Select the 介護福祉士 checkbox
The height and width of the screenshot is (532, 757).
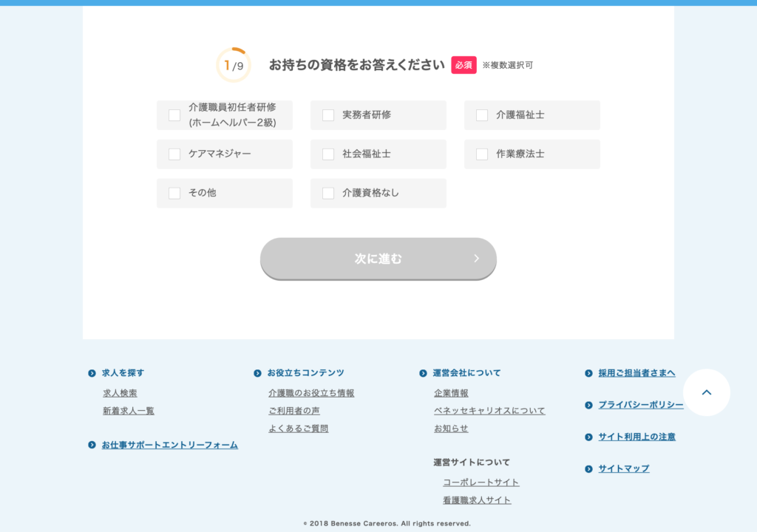coord(482,115)
